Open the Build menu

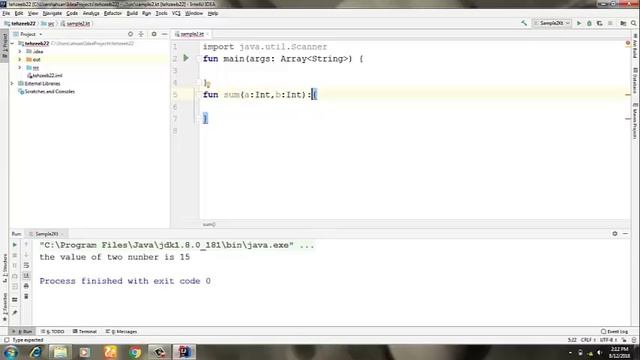(132, 13)
